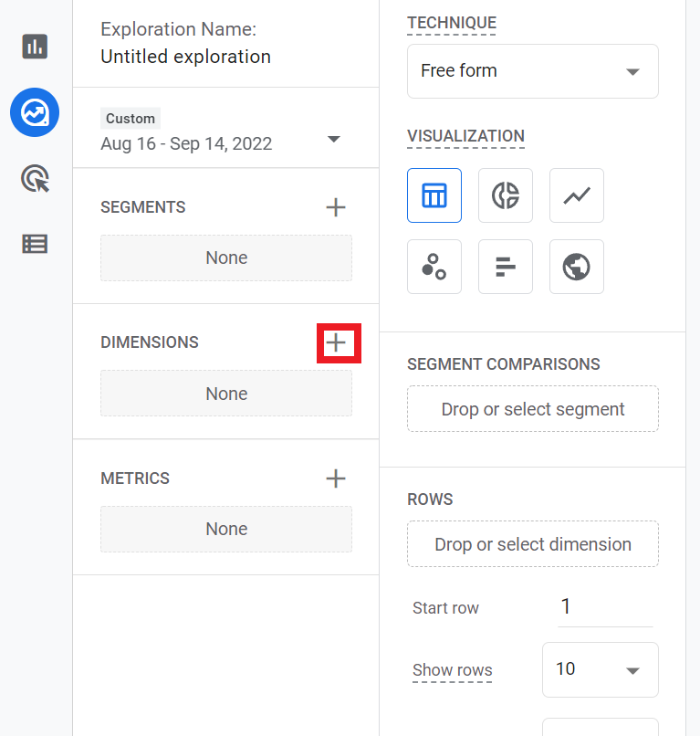The height and width of the screenshot is (736, 700).
Task: Switch to Geo map visualization
Action: pos(577,267)
